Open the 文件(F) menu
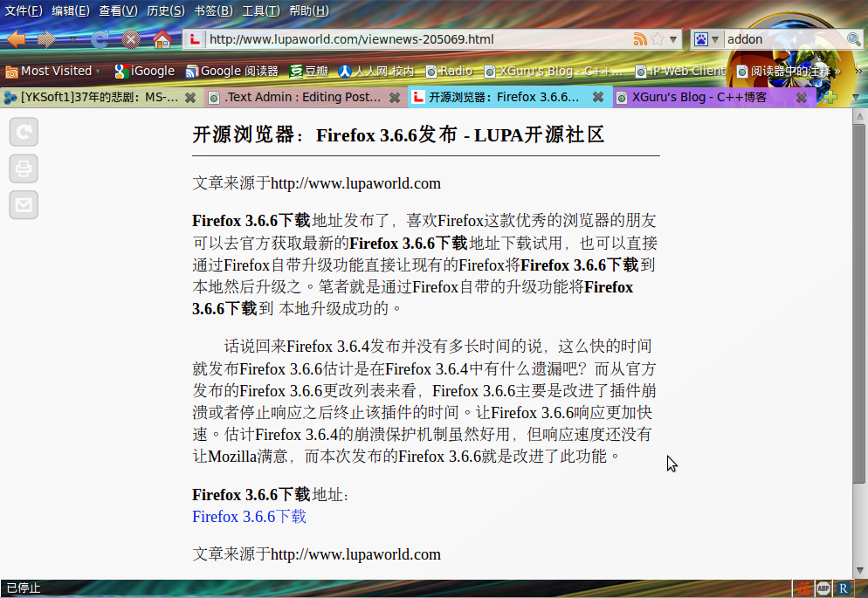 click(x=24, y=10)
